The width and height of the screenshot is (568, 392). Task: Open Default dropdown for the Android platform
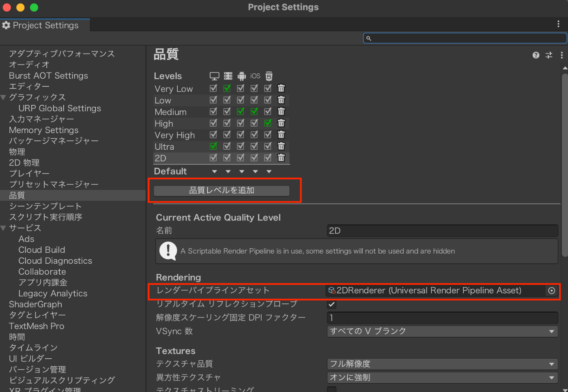pos(242,172)
